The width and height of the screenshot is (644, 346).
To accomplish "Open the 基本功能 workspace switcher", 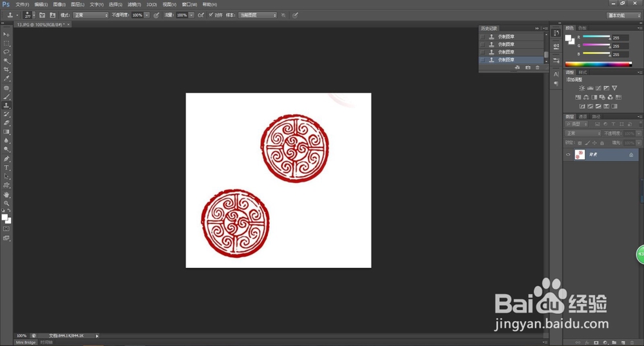I will coord(623,15).
